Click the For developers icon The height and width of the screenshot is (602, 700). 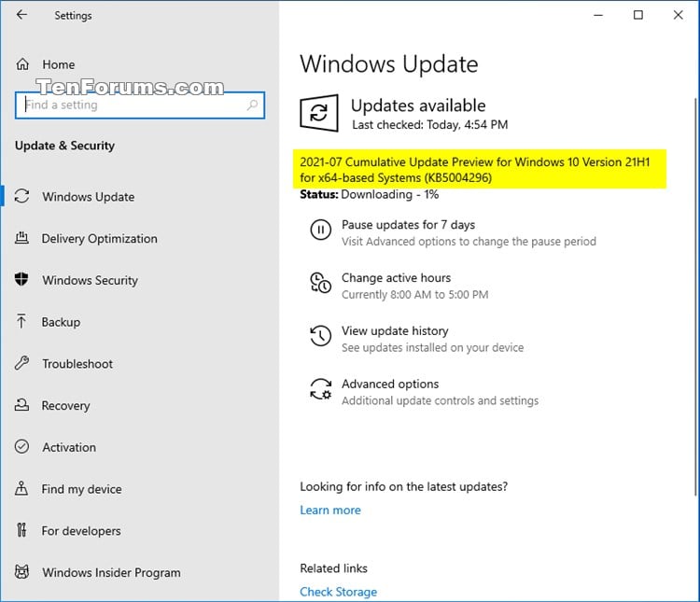(x=21, y=530)
